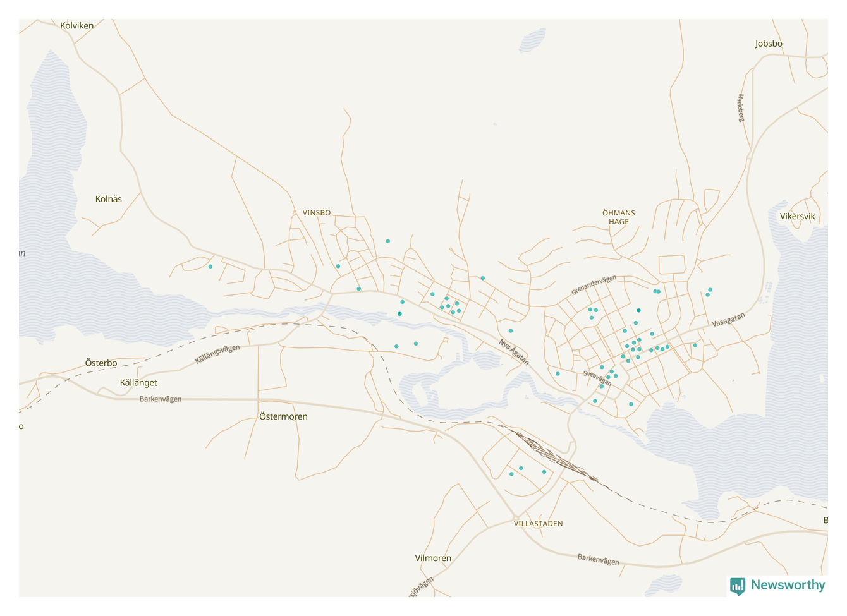This screenshot has height=616, width=847.
Task: Click the Vasagatan street label
Action: [x=728, y=320]
